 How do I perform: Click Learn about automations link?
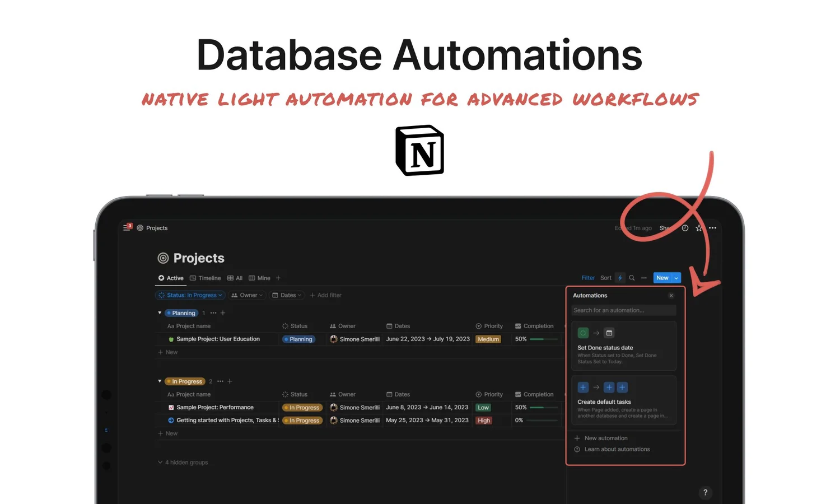[x=617, y=449]
